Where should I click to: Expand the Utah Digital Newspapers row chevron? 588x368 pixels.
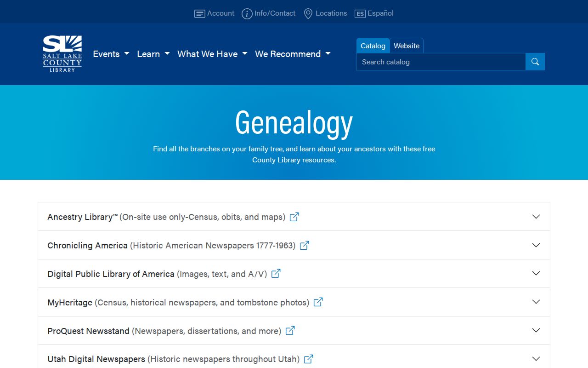click(x=536, y=359)
